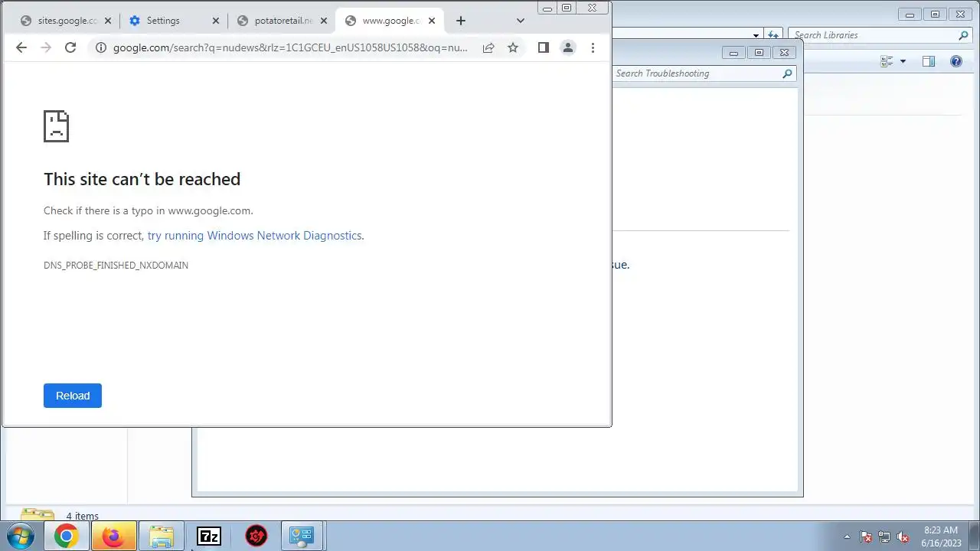
Task: Click the blue Reload button
Action: [73, 396]
